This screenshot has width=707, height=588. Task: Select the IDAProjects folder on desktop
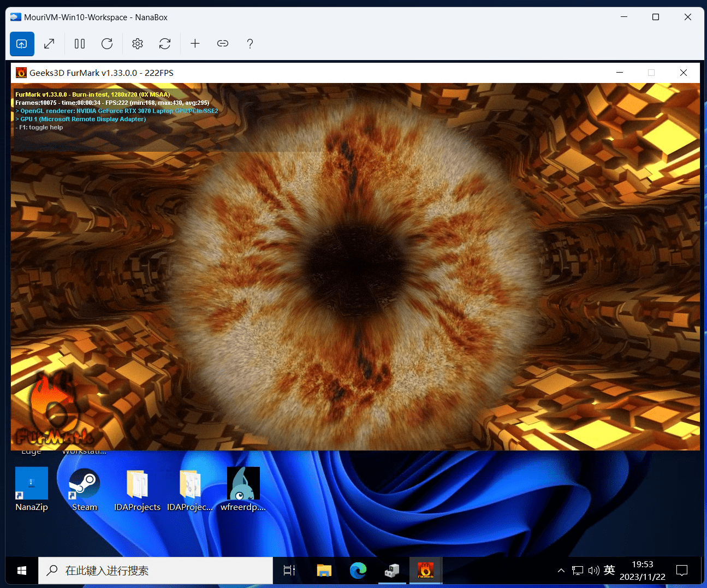tap(137, 489)
